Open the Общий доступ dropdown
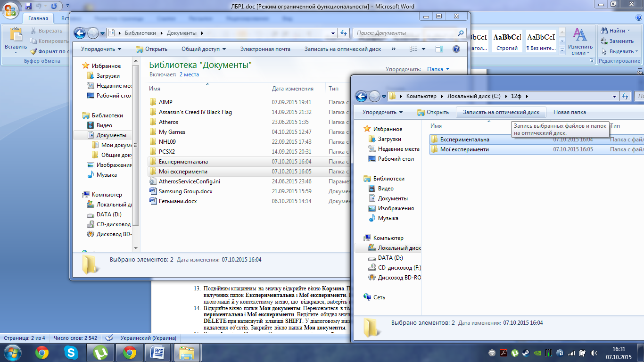The image size is (644, 362). [x=203, y=49]
